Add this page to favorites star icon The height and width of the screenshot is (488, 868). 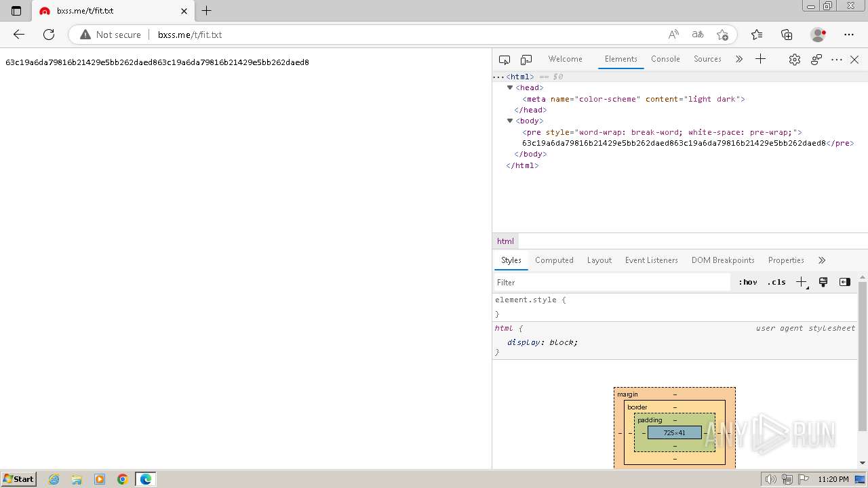click(x=722, y=35)
